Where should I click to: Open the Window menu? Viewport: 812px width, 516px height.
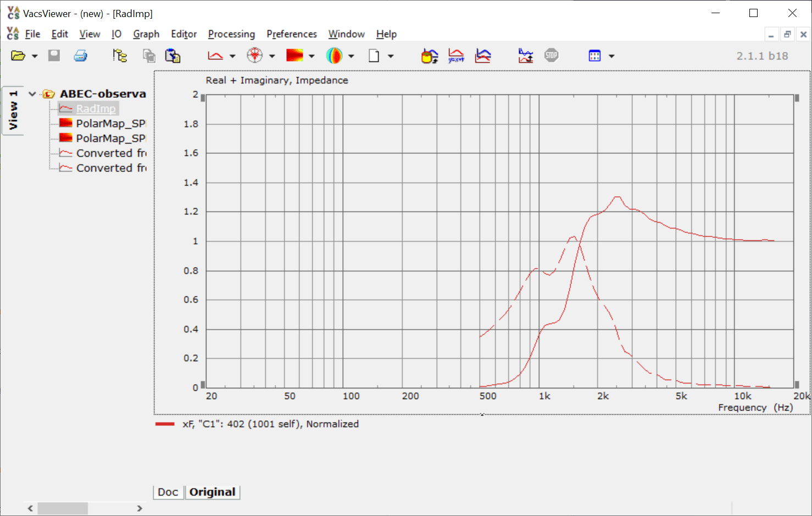(346, 34)
